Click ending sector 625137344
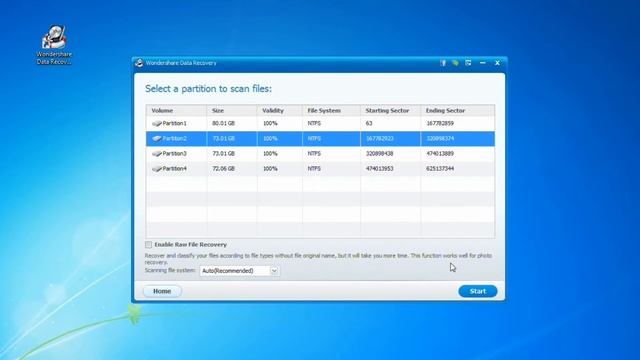 click(440, 169)
